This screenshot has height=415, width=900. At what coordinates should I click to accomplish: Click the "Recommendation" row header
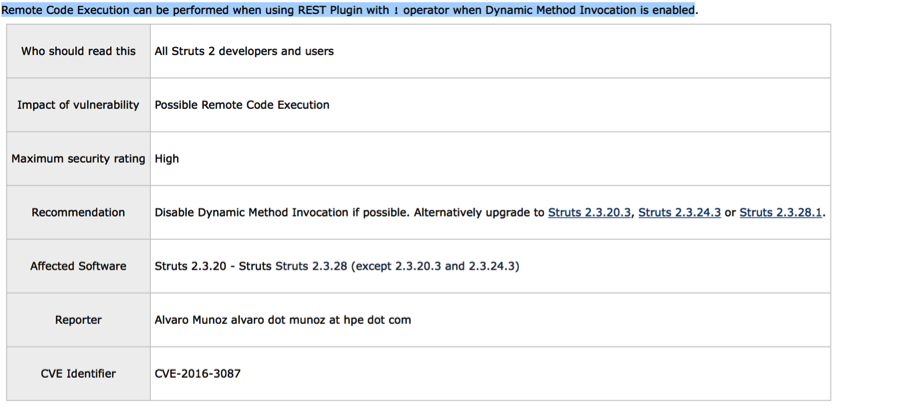(78, 213)
